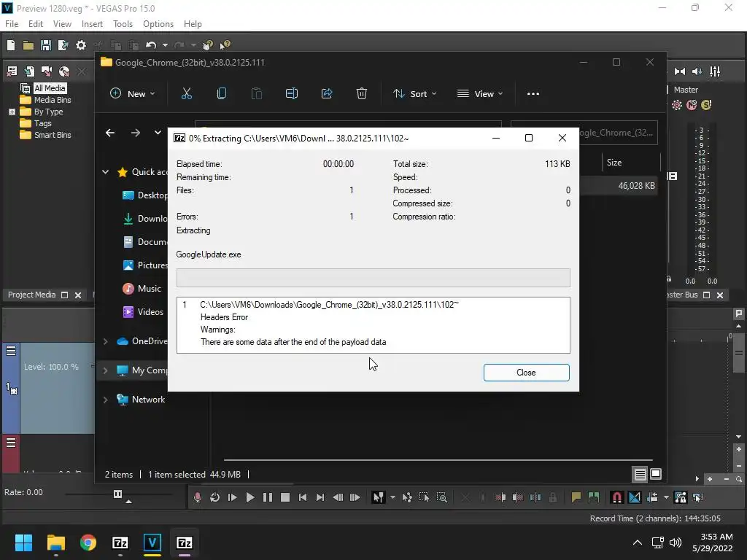Remove unused media from the project
747x560 pixels.
tap(12, 71)
